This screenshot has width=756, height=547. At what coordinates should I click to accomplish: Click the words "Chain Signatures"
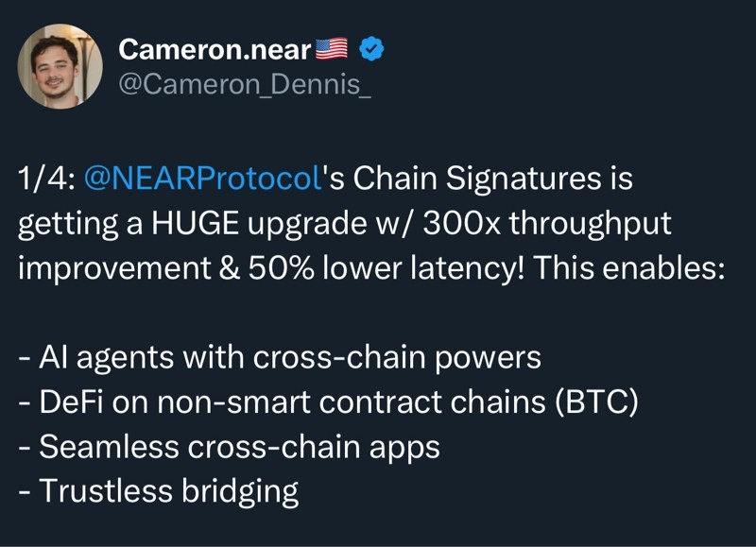462,179
